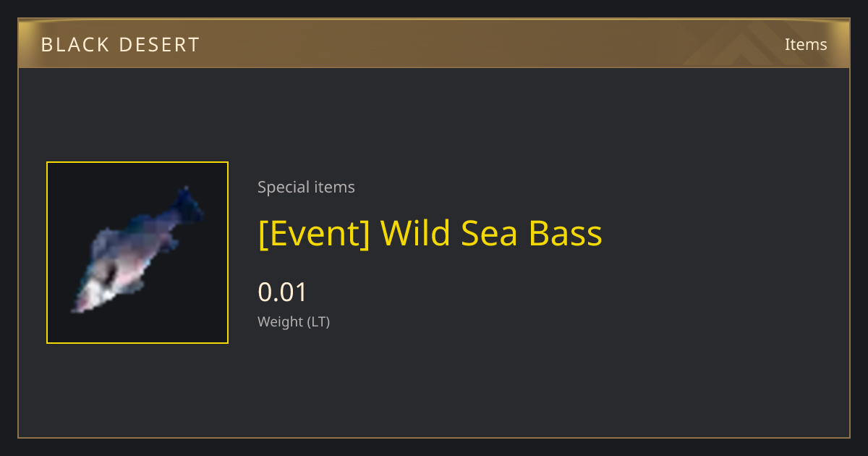The height and width of the screenshot is (456, 868).
Task: Click the 0.01 weight value
Action: pos(283,292)
